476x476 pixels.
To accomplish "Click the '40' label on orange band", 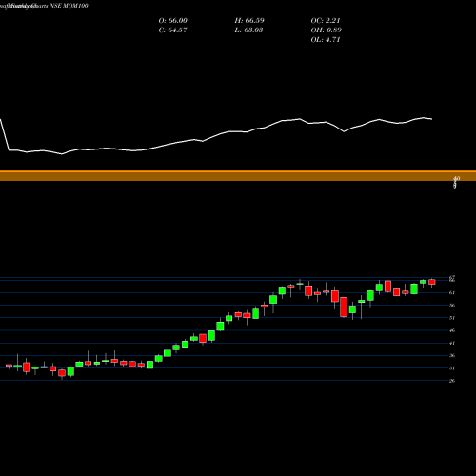I will 457,178.
